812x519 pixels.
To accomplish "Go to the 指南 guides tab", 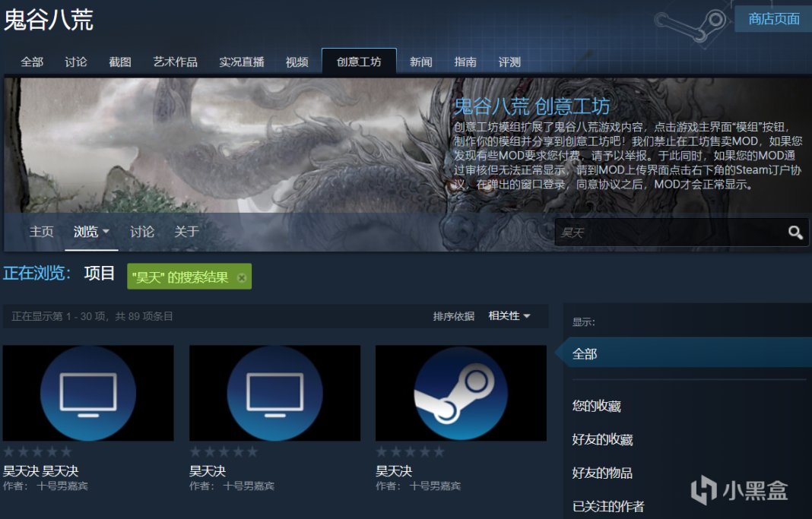I will [x=465, y=62].
